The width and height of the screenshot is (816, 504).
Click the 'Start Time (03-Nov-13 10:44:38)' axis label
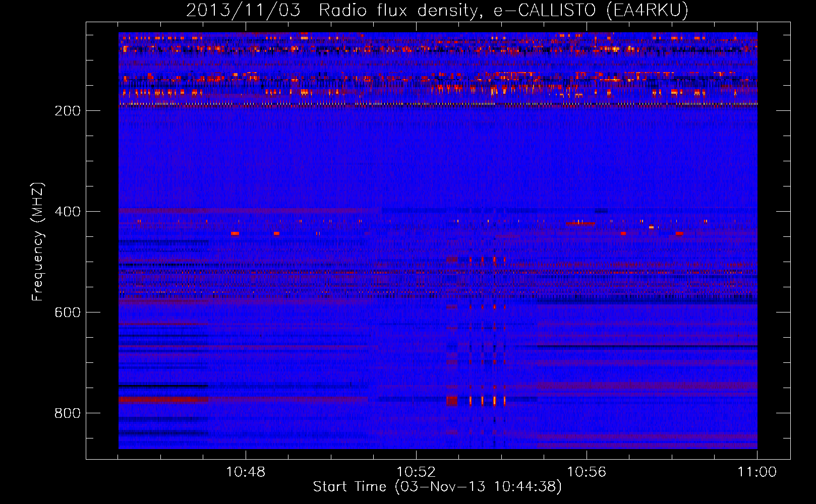tap(437, 487)
